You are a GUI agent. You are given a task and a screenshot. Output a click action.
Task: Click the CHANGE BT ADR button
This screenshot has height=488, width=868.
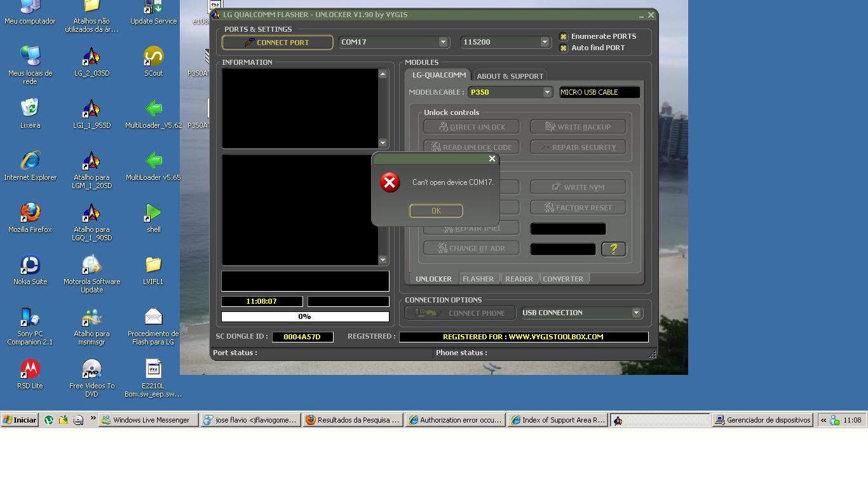[471, 248]
